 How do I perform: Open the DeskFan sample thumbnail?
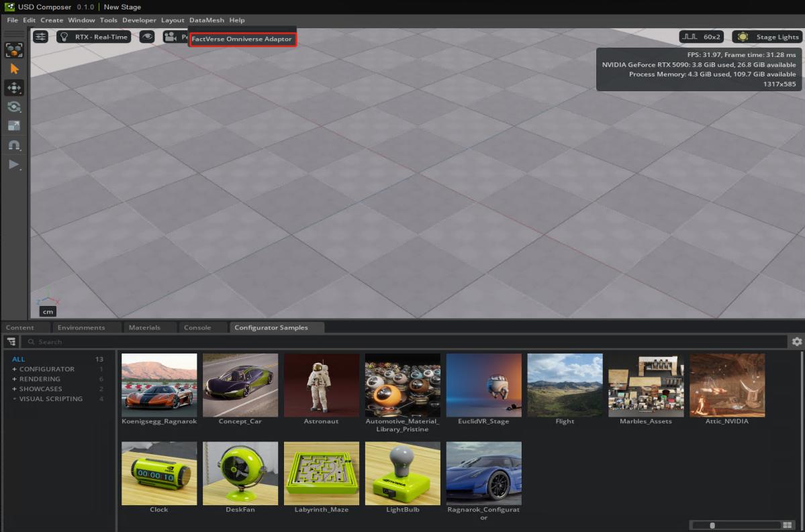coord(240,473)
